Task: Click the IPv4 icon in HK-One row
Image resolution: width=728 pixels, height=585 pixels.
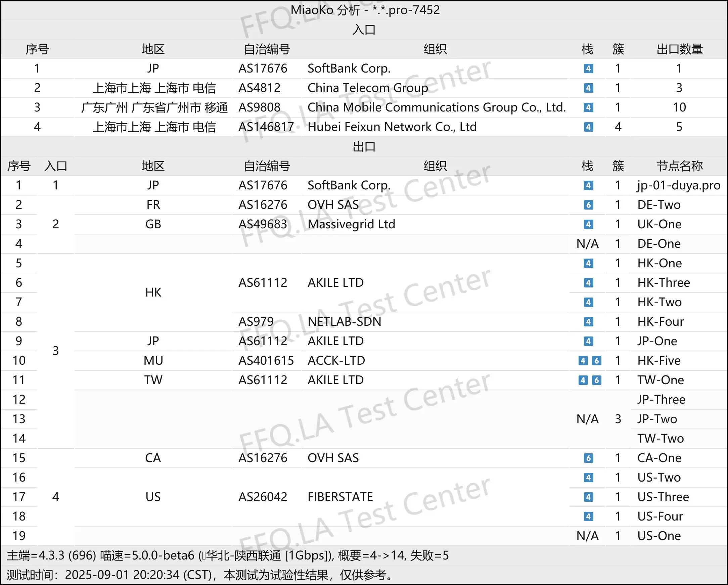Action: [x=588, y=264]
